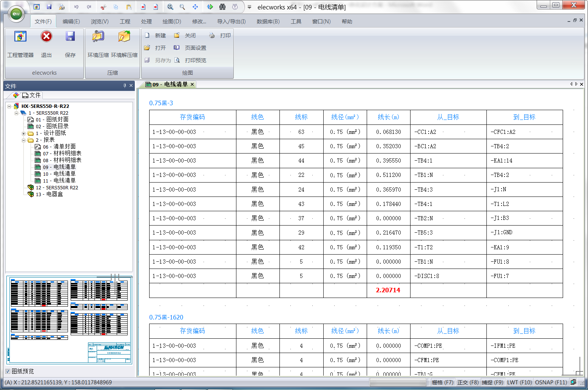Toggle 捕捉 (F9) snap mode
Screen dimensions: 588x390
[x=492, y=382]
